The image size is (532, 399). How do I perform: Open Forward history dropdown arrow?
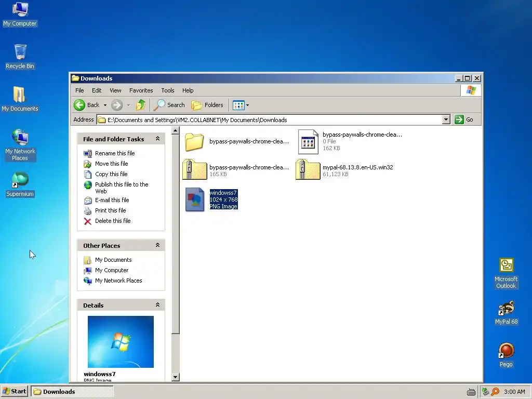point(129,105)
